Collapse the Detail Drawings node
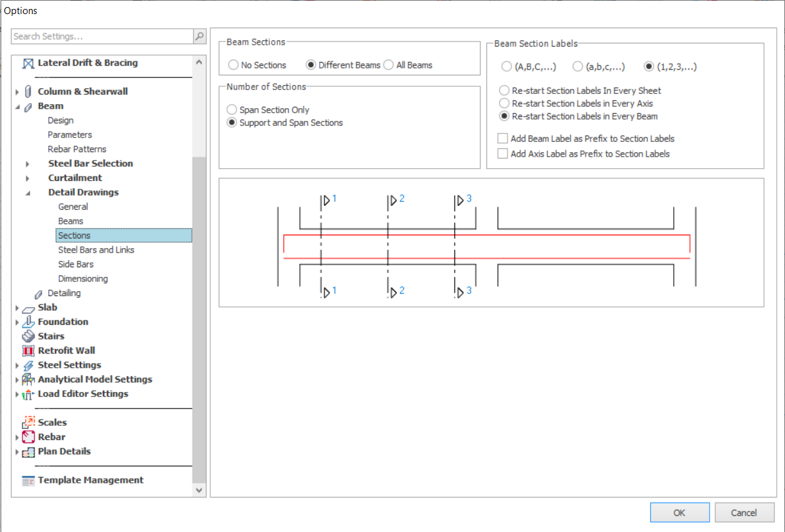This screenshot has height=532, width=785. point(27,192)
